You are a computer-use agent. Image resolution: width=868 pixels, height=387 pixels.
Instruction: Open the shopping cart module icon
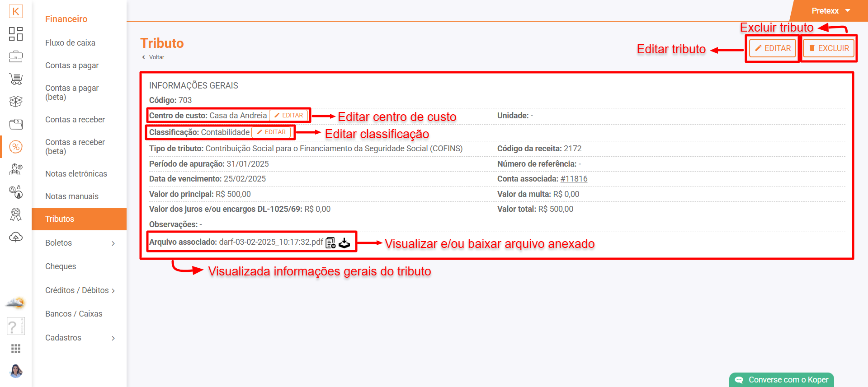pos(16,79)
